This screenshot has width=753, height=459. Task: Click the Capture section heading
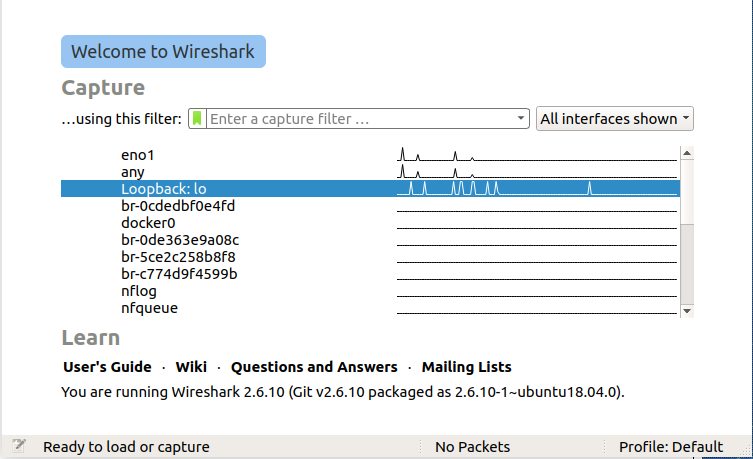click(x=103, y=88)
